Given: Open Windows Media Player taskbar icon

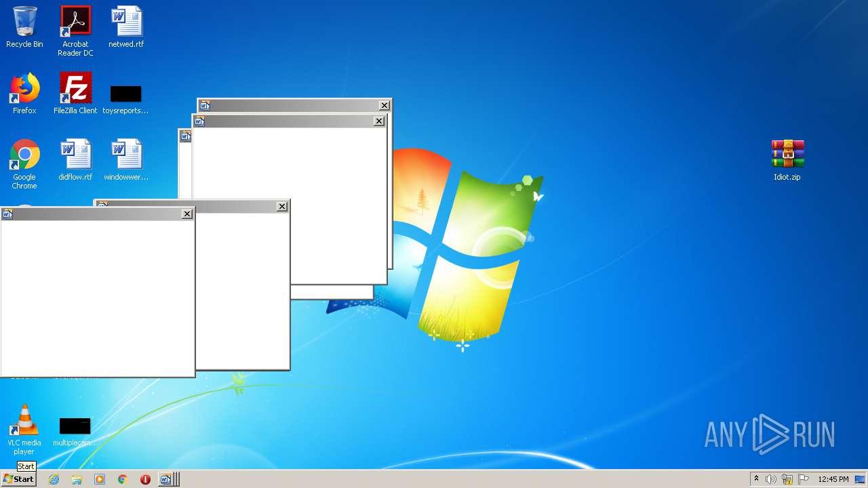Looking at the screenshot, I should (100, 479).
